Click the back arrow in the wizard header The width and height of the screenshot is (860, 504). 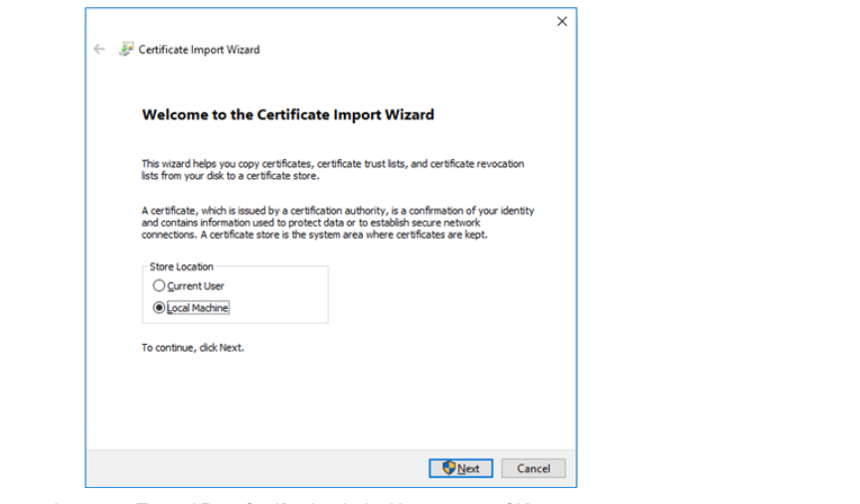(98, 49)
